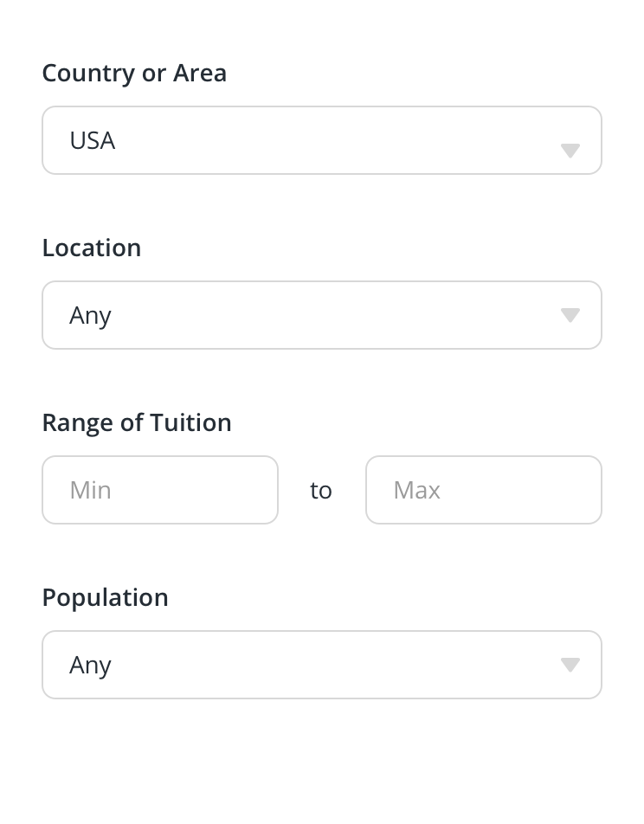Screen dimensions: 644x824
Task: Click the arrow icon in the USA field
Action: pyautogui.click(x=570, y=151)
